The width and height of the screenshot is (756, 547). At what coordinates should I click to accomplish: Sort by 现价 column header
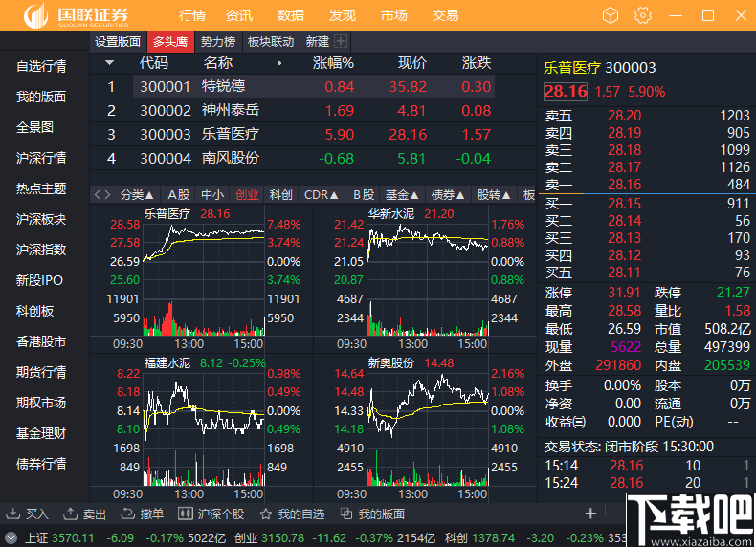(x=412, y=63)
